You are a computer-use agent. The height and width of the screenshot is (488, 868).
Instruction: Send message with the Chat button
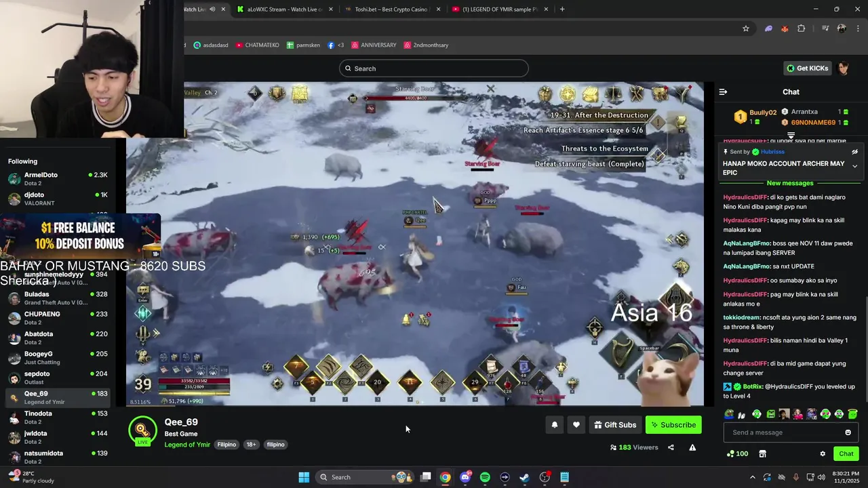pyautogui.click(x=846, y=453)
